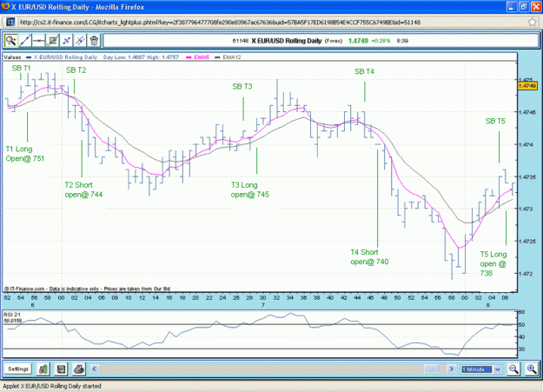Click the T5 Long open @ 738 annotation
This screenshot has height=392, width=543.
pyautogui.click(x=493, y=263)
